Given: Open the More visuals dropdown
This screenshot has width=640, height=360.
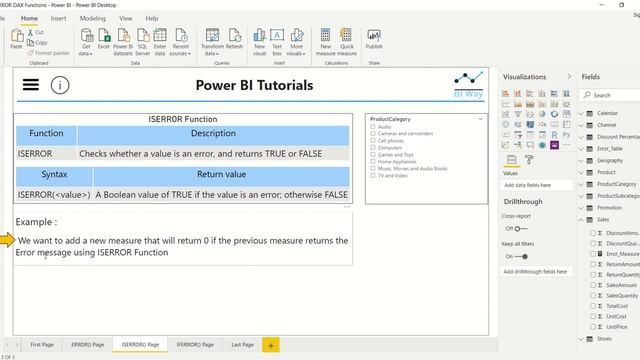Looking at the screenshot, I should pos(297,42).
